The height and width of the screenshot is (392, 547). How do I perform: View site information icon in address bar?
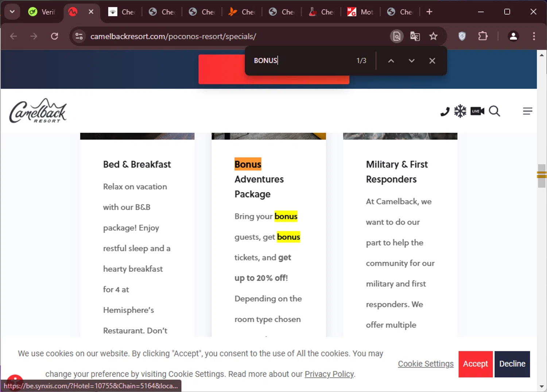coord(79,36)
